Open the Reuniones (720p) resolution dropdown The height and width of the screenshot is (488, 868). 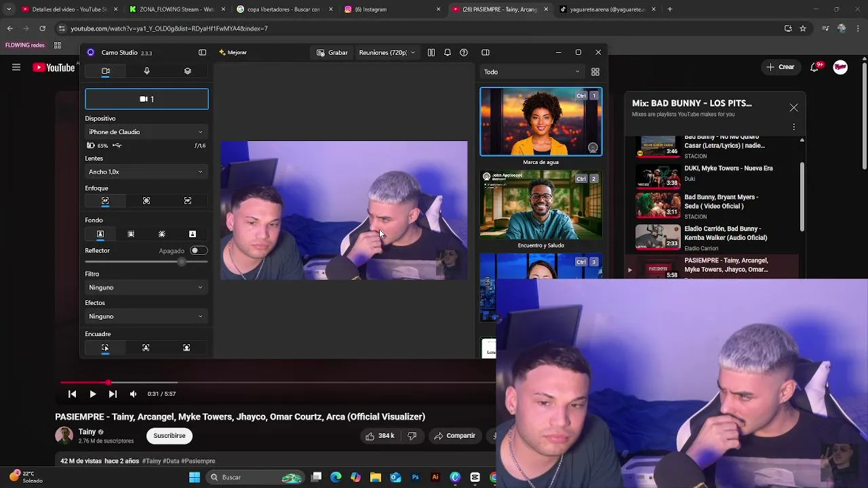pos(387,52)
